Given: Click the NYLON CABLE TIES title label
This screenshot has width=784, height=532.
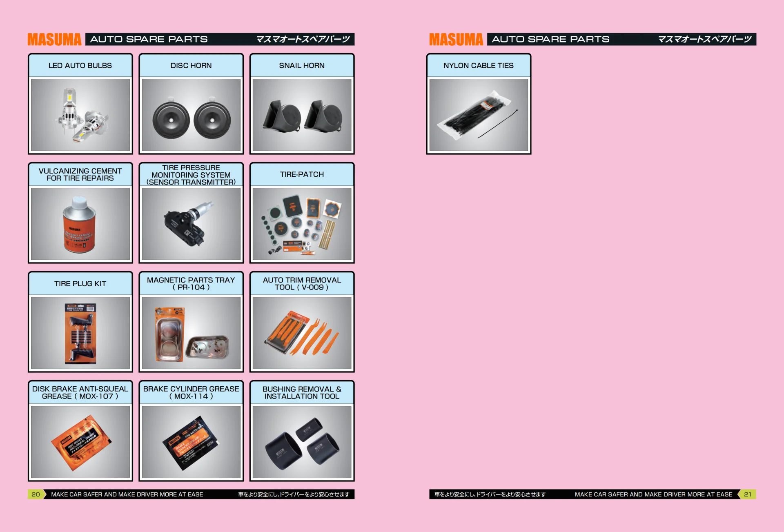Looking at the screenshot, I should click(x=479, y=65).
